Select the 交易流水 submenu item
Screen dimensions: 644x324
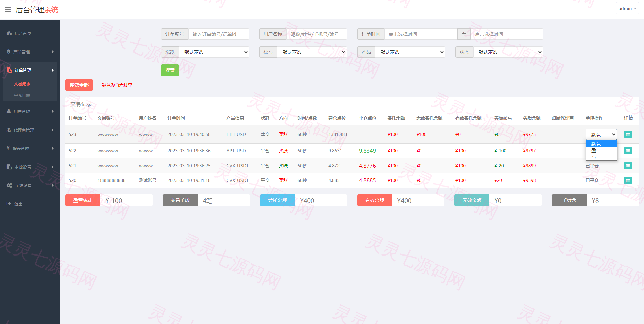point(22,84)
